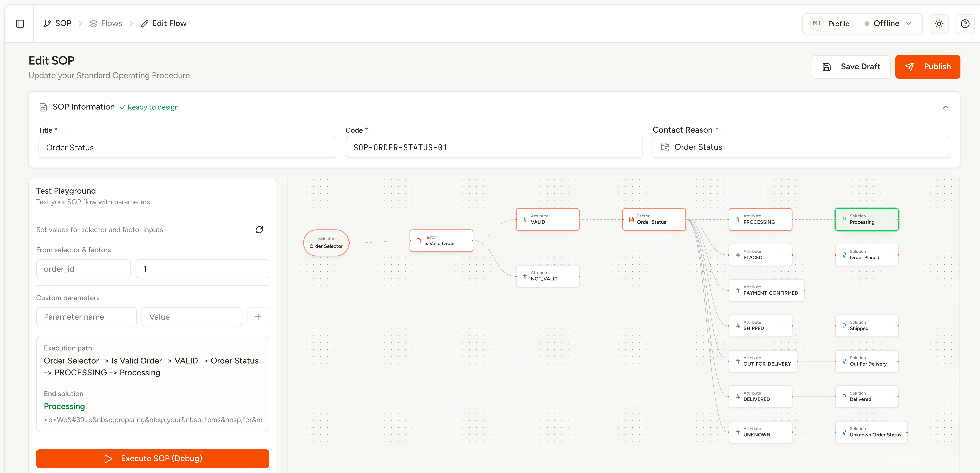Click the hash icon on NOT_VALID attribute
This screenshot has height=473, width=980.
[525, 276]
